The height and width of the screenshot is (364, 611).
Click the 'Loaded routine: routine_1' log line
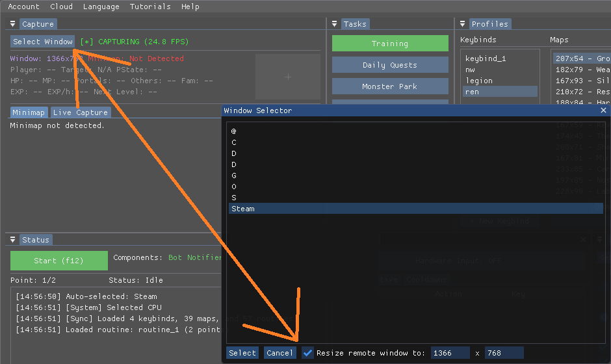coord(118,330)
